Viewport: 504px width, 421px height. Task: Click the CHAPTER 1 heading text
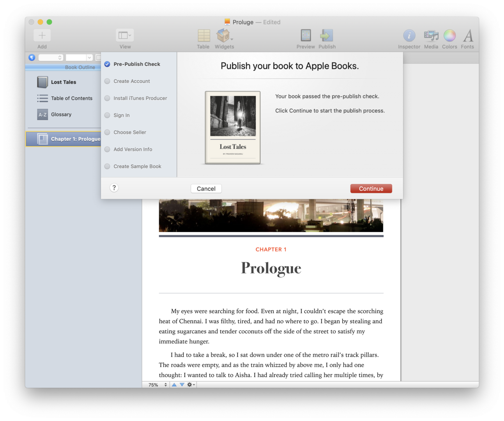tap(271, 249)
